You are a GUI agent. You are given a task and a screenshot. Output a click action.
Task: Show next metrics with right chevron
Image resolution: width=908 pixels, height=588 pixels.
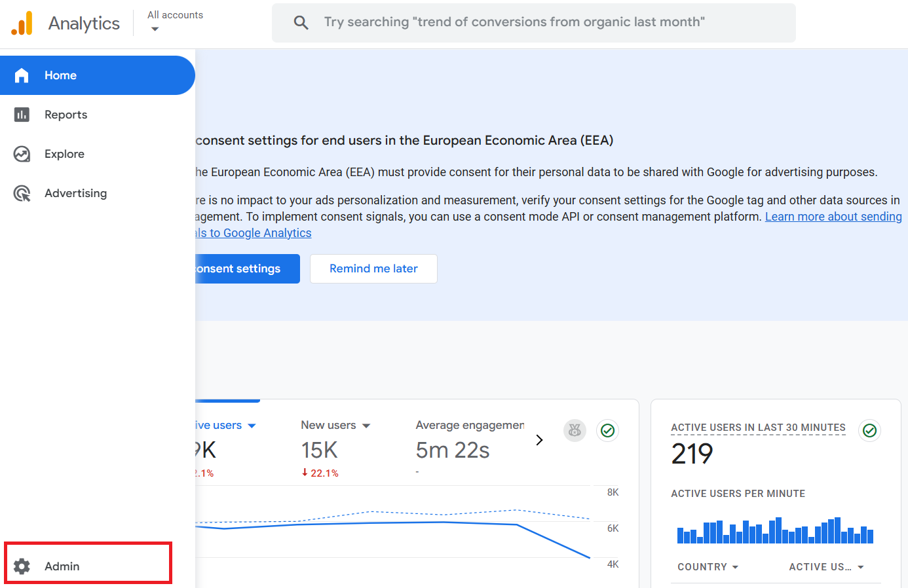tap(539, 440)
